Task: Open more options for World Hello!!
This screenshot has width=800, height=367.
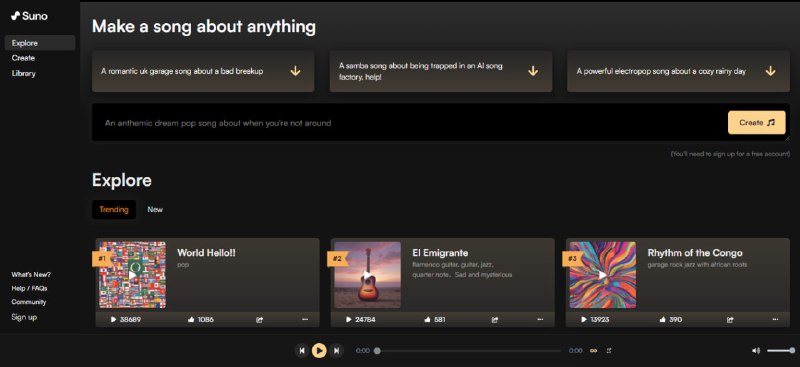Action: tap(305, 320)
